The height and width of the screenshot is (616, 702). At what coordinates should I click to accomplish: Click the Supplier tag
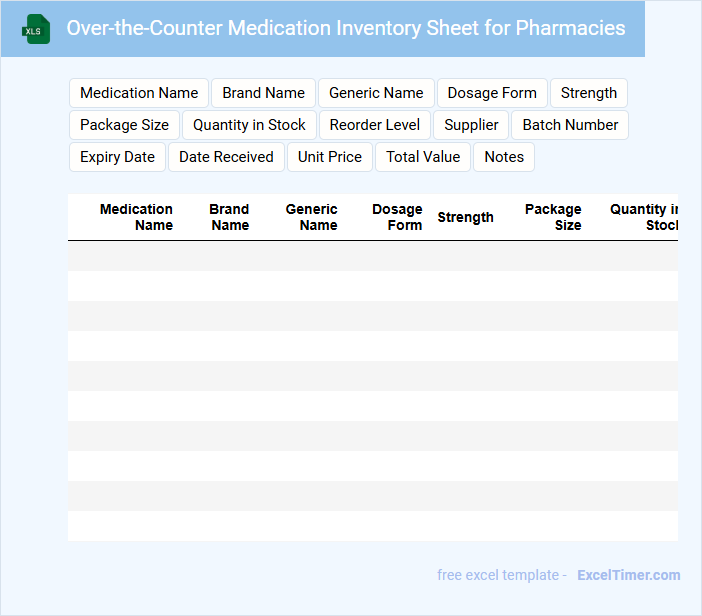(471, 125)
